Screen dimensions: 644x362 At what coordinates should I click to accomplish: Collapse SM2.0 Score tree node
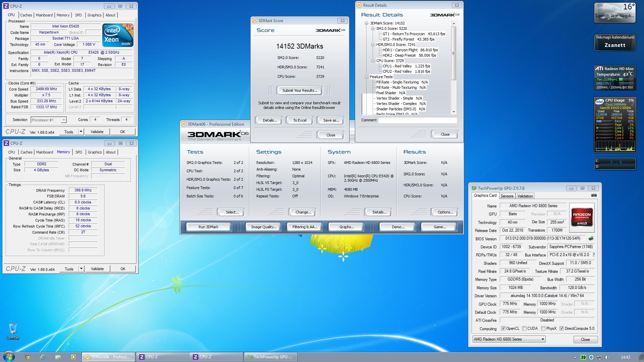373,28
